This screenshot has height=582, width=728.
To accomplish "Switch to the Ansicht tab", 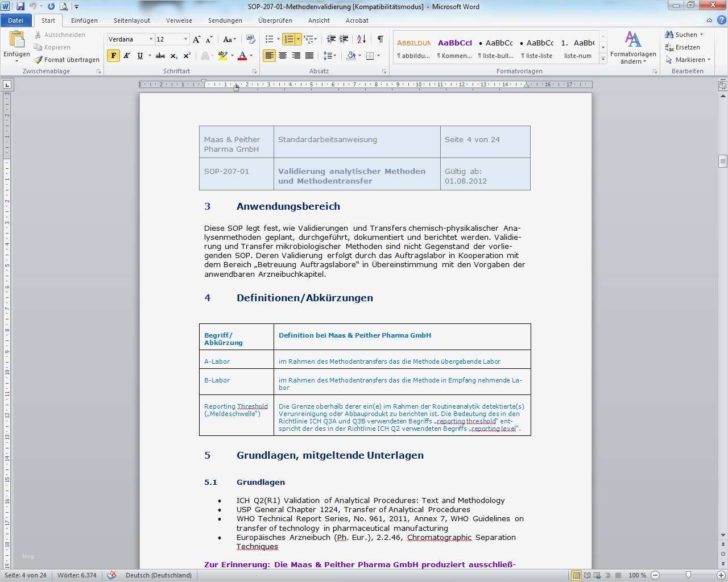I will tap(319, 20).
